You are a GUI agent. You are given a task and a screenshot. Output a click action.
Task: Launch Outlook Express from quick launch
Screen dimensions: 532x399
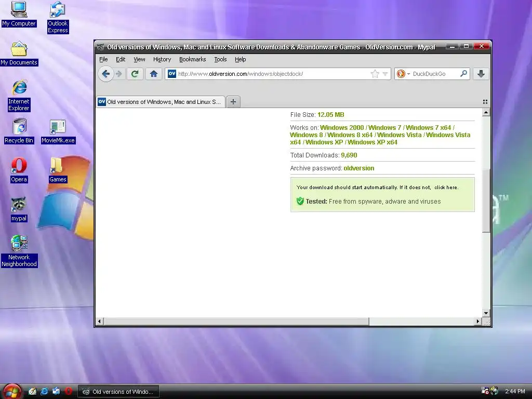pos(56,392)
